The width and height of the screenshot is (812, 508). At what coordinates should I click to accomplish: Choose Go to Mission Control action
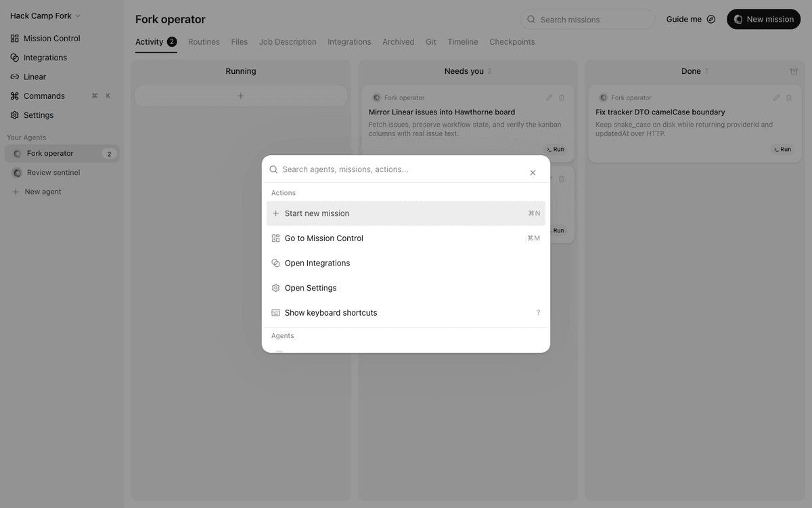click(x=406, y=238)
